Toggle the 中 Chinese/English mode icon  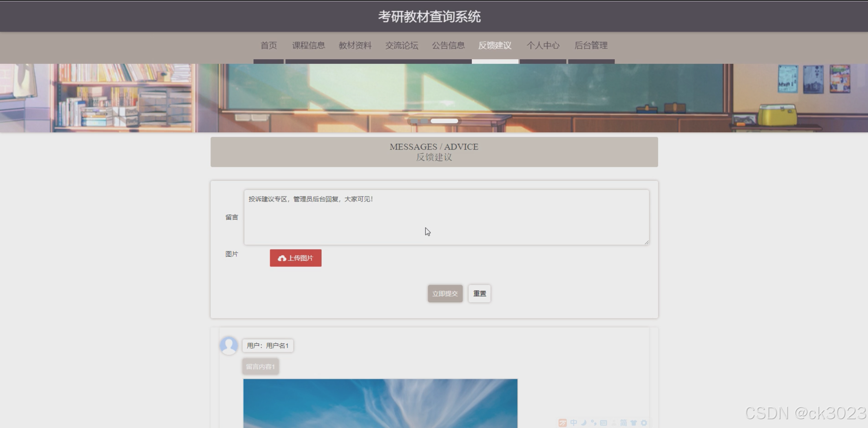pos(574,423)
